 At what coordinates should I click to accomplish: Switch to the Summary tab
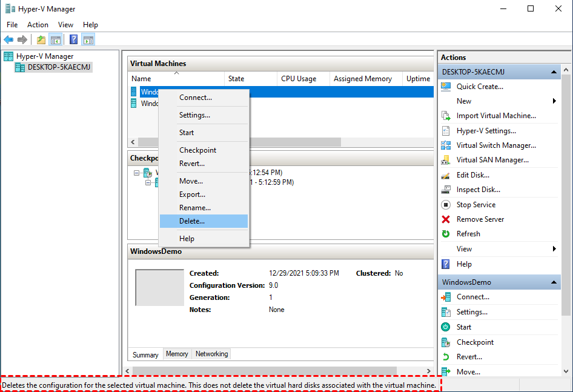tap(145, 354)
